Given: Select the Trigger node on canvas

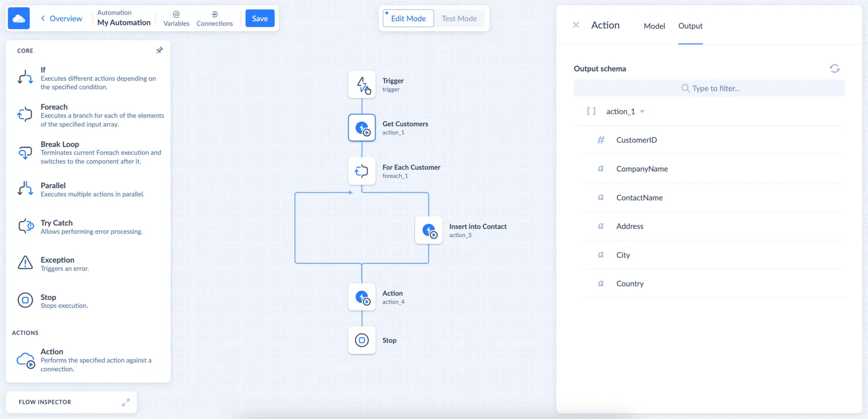Looking at the screenshot, I should click(362, 85).
